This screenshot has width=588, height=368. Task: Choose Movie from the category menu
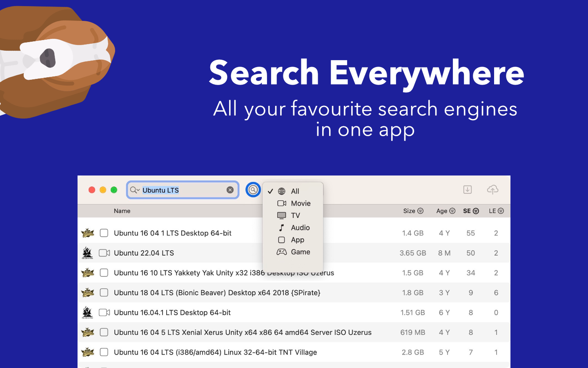pyautogui.click(x=293, y=203)
